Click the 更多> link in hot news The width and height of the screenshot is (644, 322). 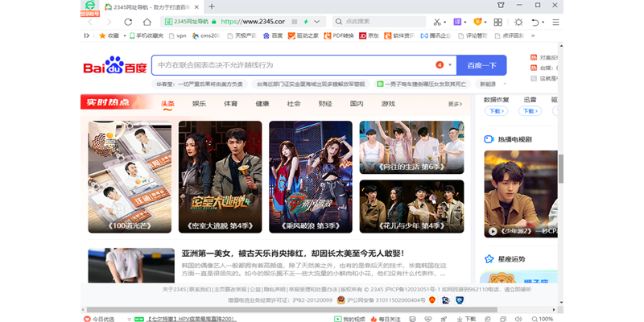pyautogui.click(x=455, y=105)
